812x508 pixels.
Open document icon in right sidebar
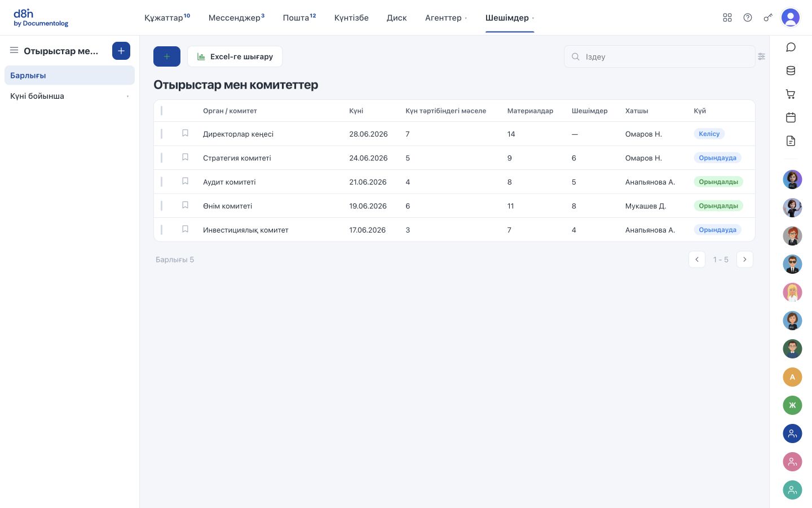tap(791, 141)
